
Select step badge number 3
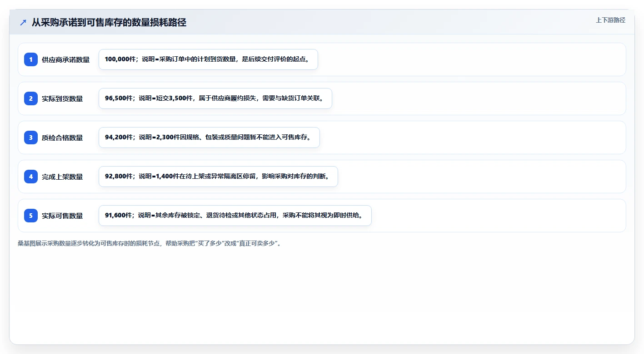pos(31,138)
